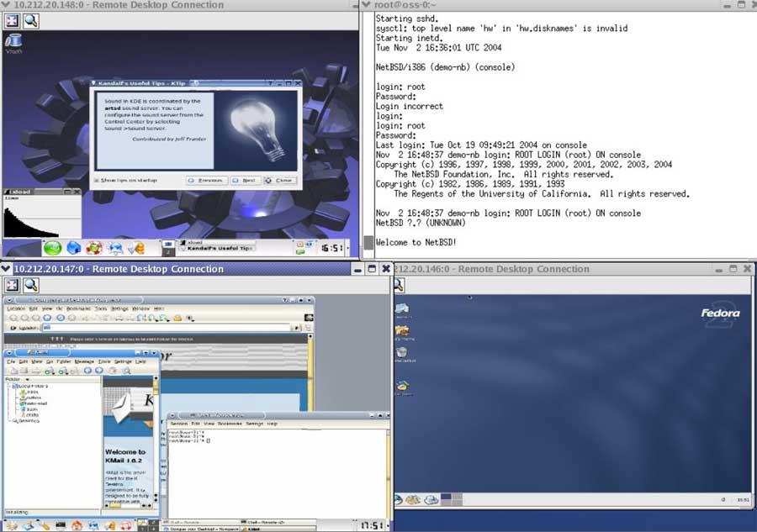Click the magnifier icon in 10.212.20.147 window
Screen dimensions: 757x532
pos(31,285)
